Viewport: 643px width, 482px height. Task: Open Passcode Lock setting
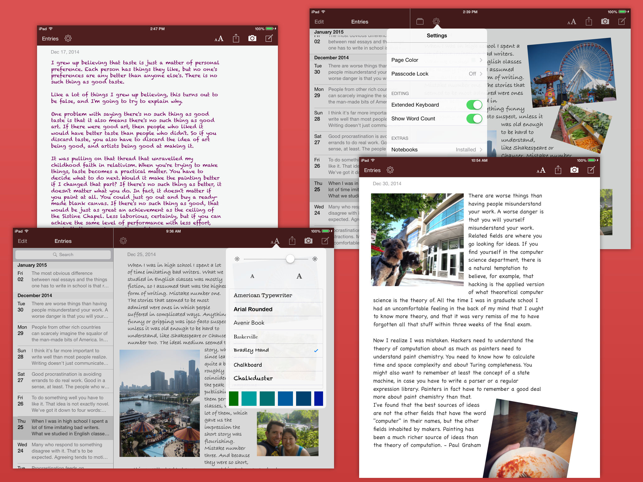pos(437,74)
